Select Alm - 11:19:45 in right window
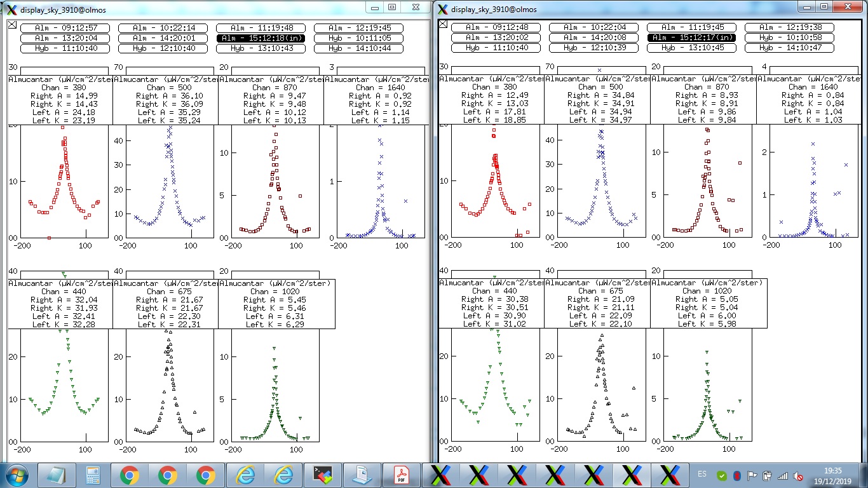 tap(691, 27)
